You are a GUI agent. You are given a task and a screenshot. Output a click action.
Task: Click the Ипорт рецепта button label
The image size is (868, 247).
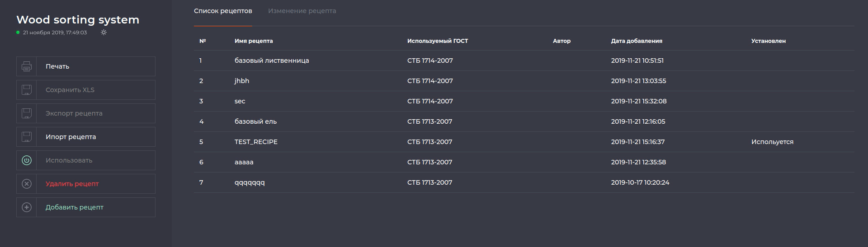coord(71,137)
